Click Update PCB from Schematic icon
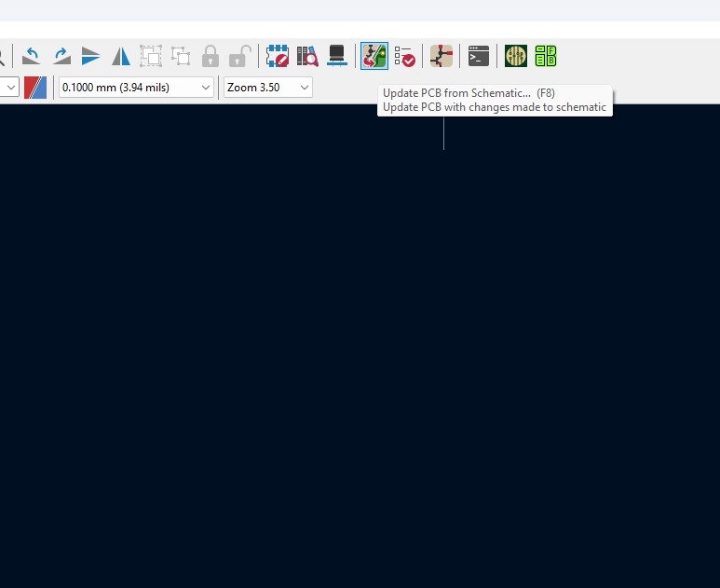The image size is (720, 588). coord(374,56)
